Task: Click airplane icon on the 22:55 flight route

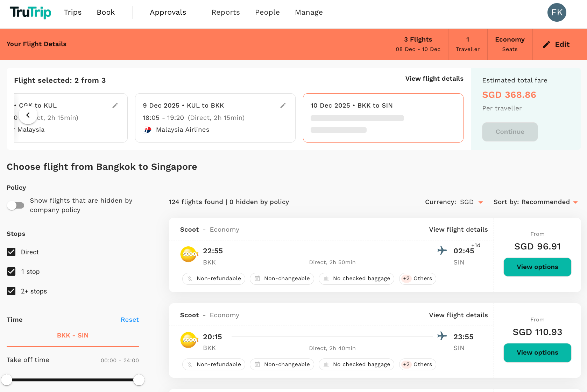Action: [x=442, y=250]
